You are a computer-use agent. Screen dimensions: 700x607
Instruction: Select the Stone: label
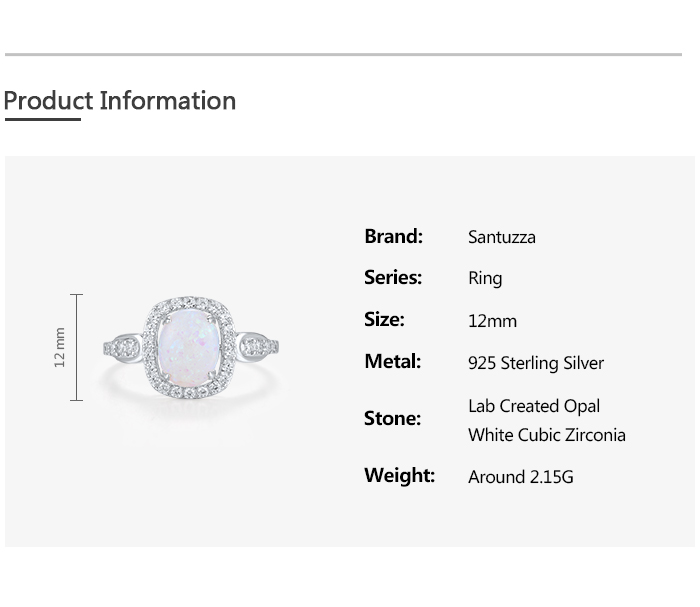392,418
